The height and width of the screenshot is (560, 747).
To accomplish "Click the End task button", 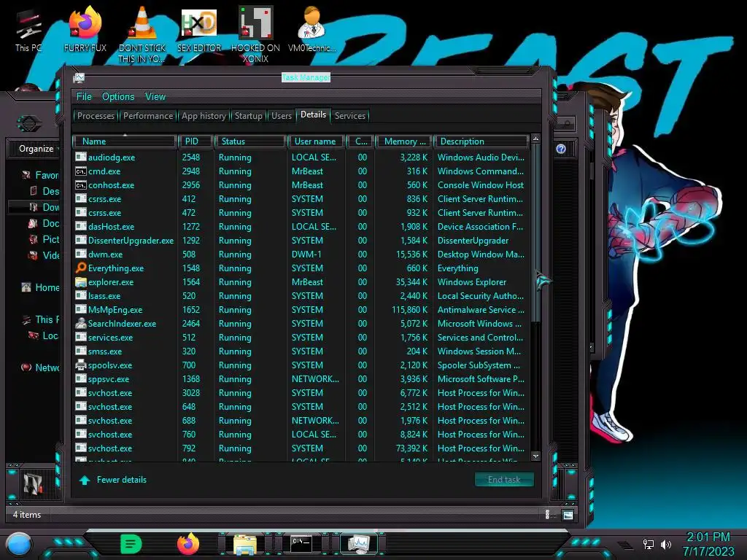I will (504, 480).
